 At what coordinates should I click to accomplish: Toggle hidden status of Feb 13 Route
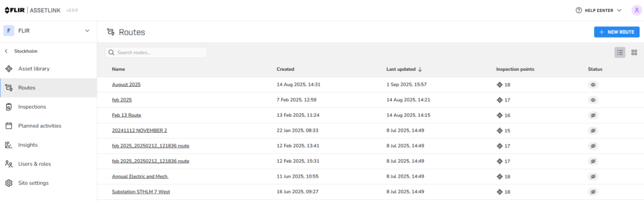point(593,115)
